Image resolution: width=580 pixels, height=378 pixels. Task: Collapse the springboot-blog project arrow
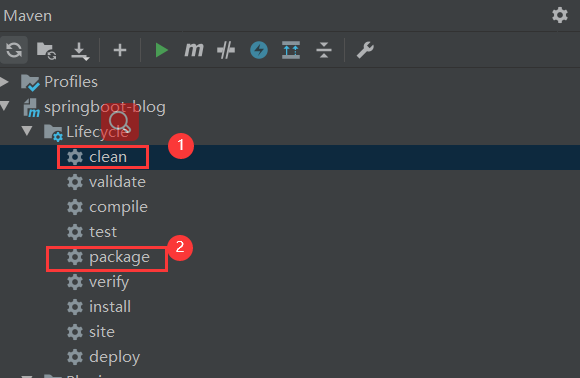coord(4,107)
